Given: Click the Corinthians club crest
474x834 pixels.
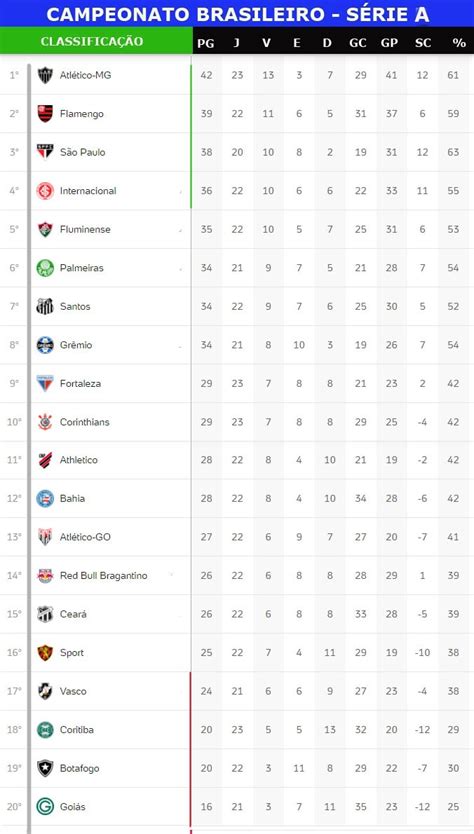Looking at the screenshot, I should tap(45, 422).
